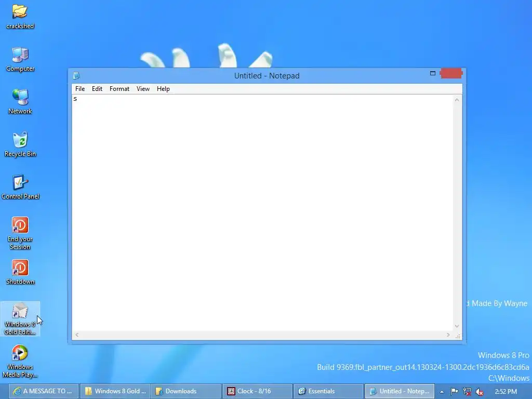
Task: Expand the hidden tray icons arrow
Action: click(442, 392)
